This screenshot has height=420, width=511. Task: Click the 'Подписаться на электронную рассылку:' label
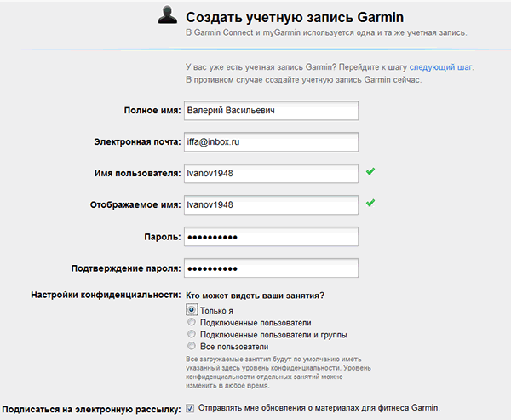click(x=91, y=410)
